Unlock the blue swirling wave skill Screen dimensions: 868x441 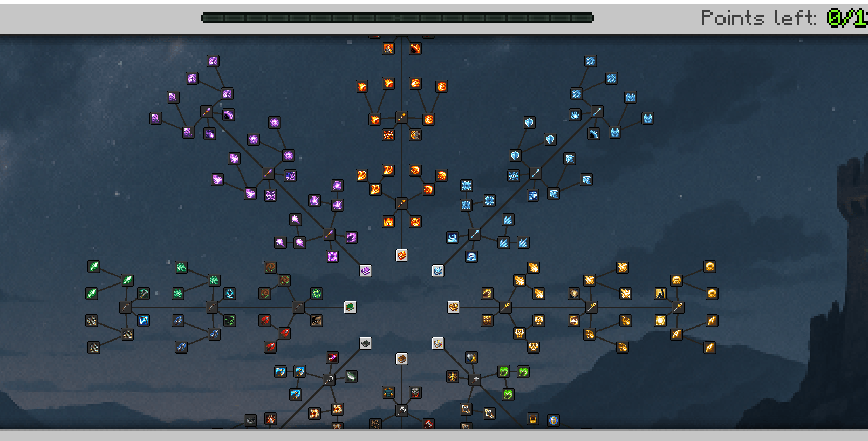tap(453, 238)
